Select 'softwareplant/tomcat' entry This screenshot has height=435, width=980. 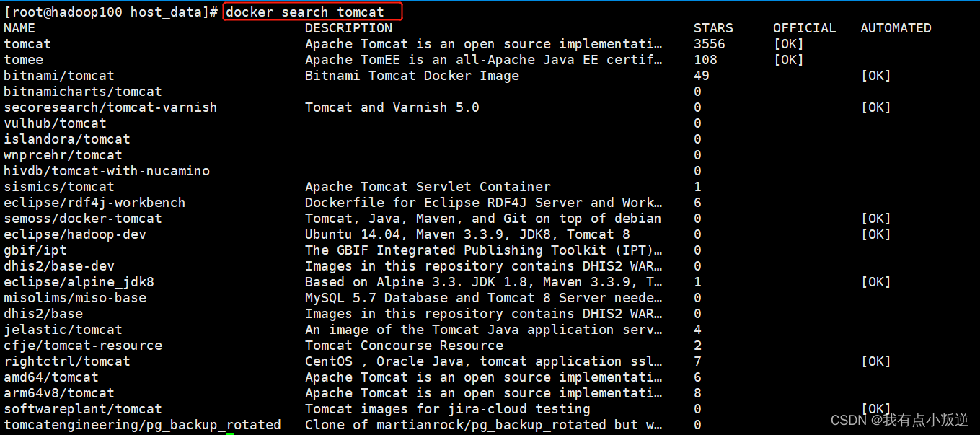pyautogui.click(x=83, y=409)
